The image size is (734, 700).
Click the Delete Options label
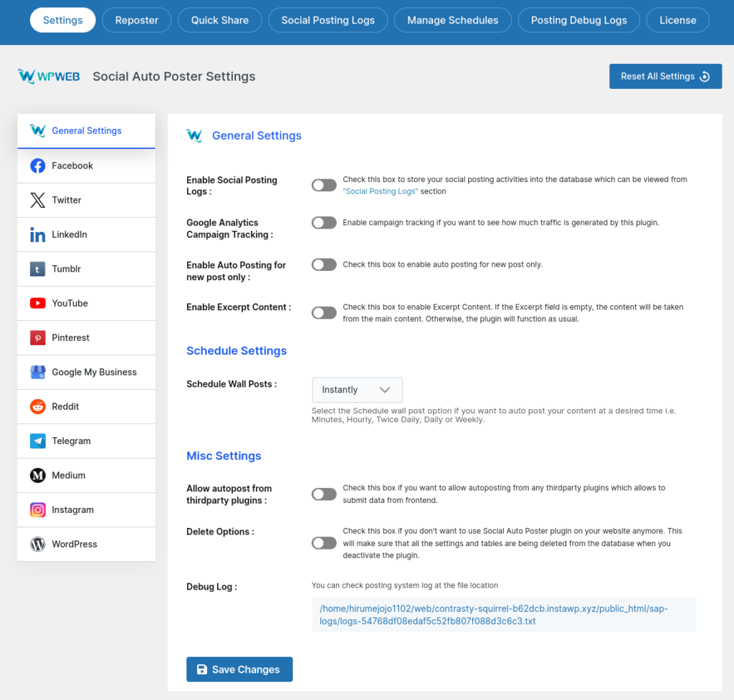tap(220, 532)
